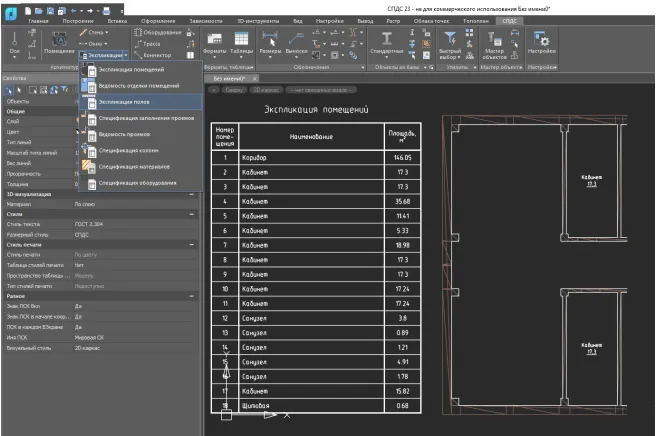Open Мастер объектов wizard
656x436 pixels.
pos(495,40)
